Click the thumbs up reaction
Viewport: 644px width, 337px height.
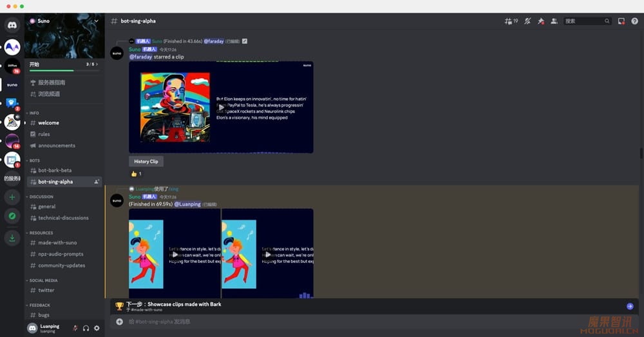[136, 174]
